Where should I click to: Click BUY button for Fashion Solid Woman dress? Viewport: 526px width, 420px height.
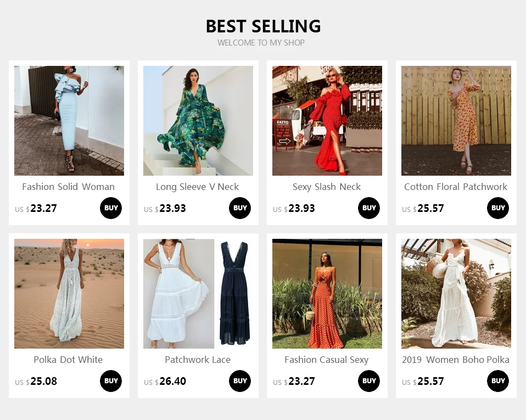tap(111, 208)
